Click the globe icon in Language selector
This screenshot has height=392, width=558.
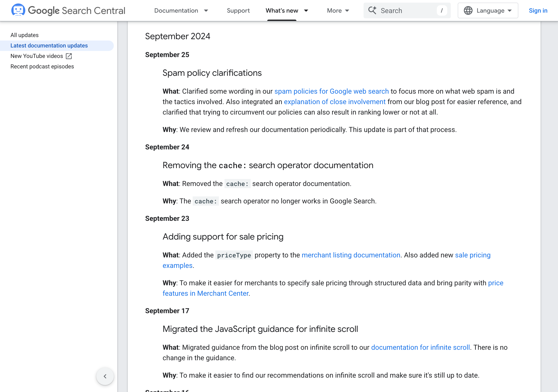(x=468, y=10)
